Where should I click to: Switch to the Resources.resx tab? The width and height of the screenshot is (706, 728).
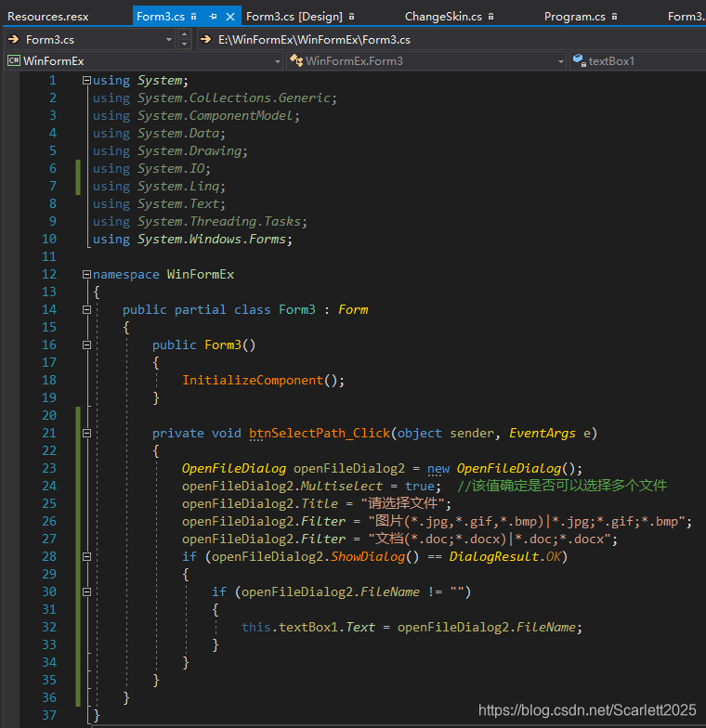[x=48, y=17]
